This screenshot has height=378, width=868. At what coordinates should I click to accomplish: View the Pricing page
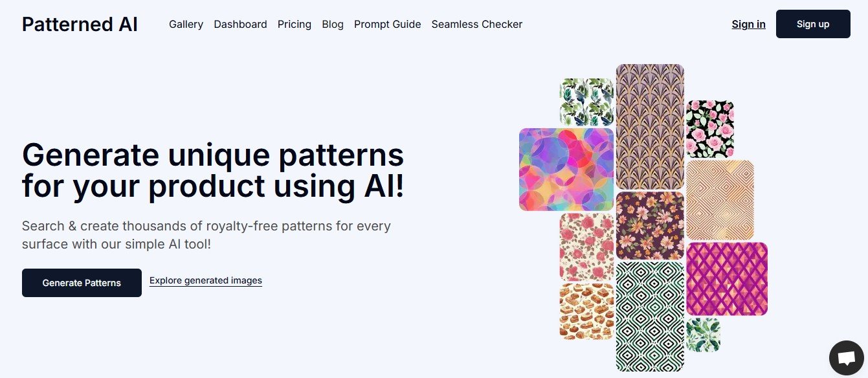click(x=295, y=24)
